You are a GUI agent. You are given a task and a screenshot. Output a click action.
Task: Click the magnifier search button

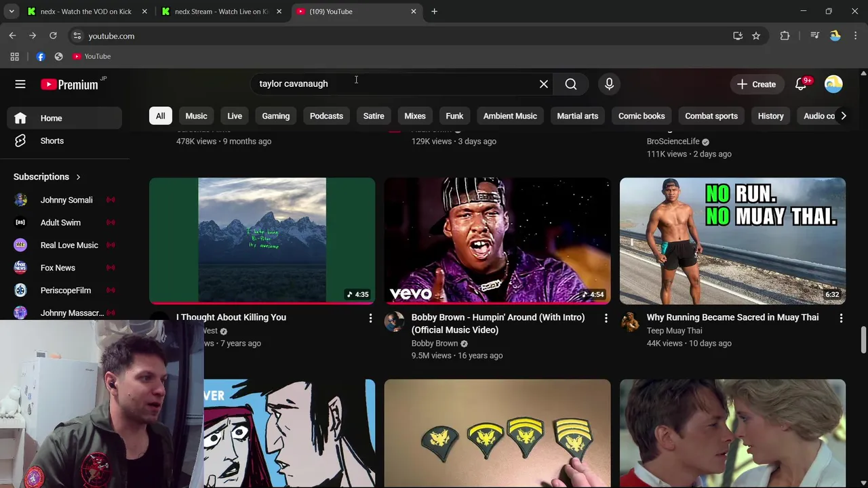(x=571, y=84)
